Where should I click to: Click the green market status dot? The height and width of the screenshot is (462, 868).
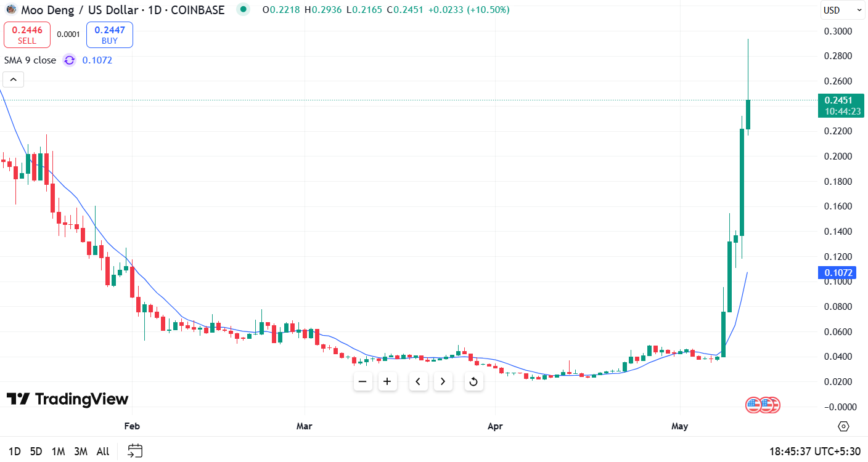coord(244,10)
